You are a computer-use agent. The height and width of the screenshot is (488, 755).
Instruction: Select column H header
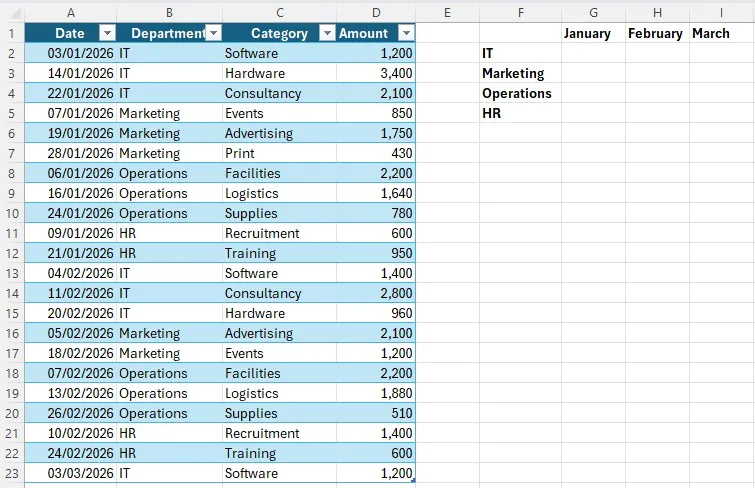(x=657, y=13)
